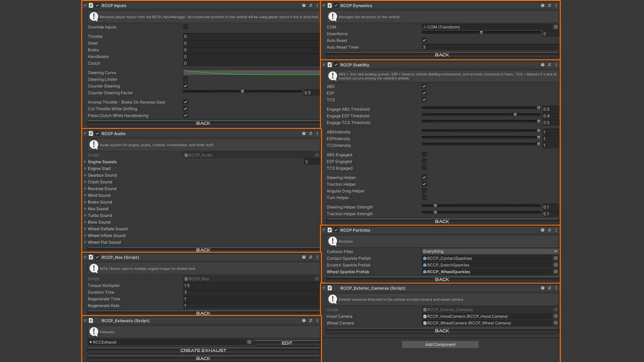Enable the Override Inputs checkbox
This screenshot has height=362, width=644.
(186, 27)
